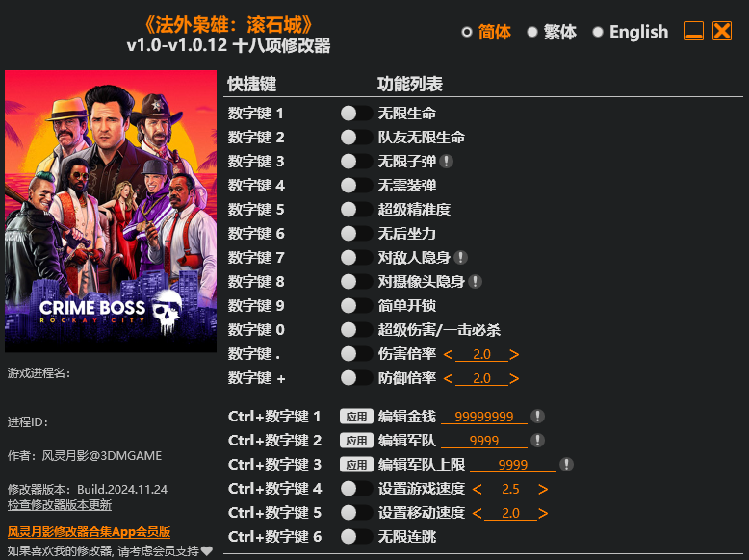This screenshot has width=749, height=560.
Task: Enable 对摄像头隐身 switch
Action: click(356, 282)
